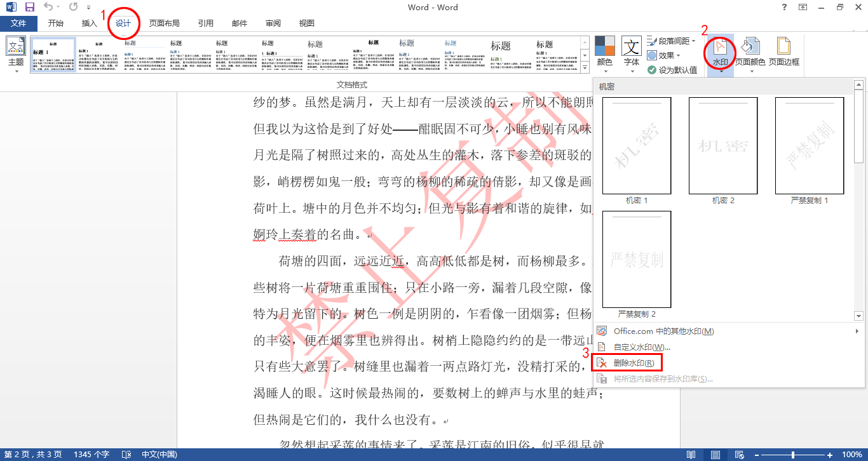This screenshot has height=461, width=868.
Task: Switch to the 页面布局 (Page Layout) tab
Action: [165, 23]
